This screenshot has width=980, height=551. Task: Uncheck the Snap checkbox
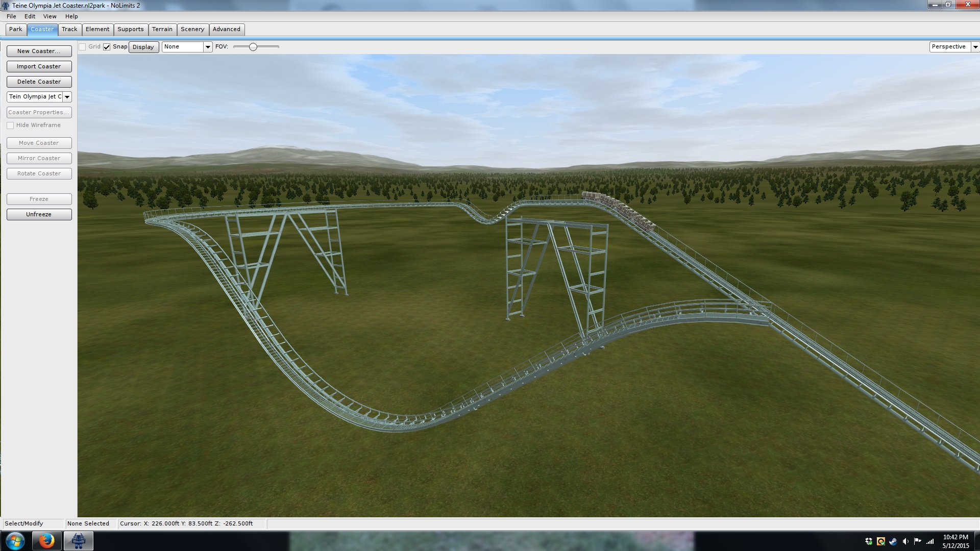(107, 47)
